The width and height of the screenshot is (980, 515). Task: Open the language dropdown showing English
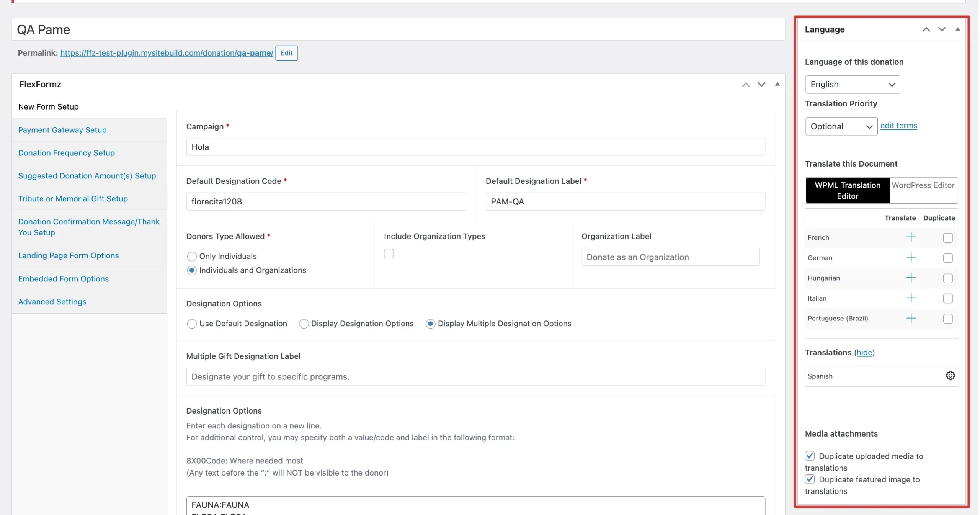pyautogui.click(x=852, y=84)
